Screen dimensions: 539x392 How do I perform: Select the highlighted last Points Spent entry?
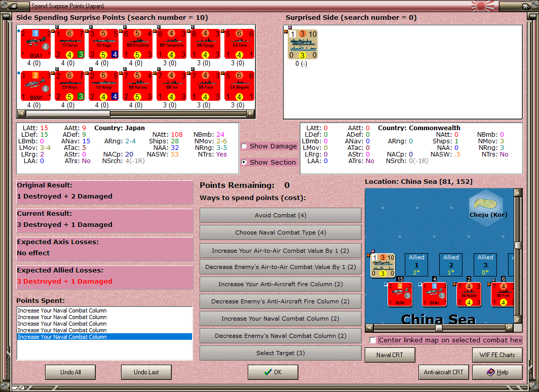[x=104, y=337]
